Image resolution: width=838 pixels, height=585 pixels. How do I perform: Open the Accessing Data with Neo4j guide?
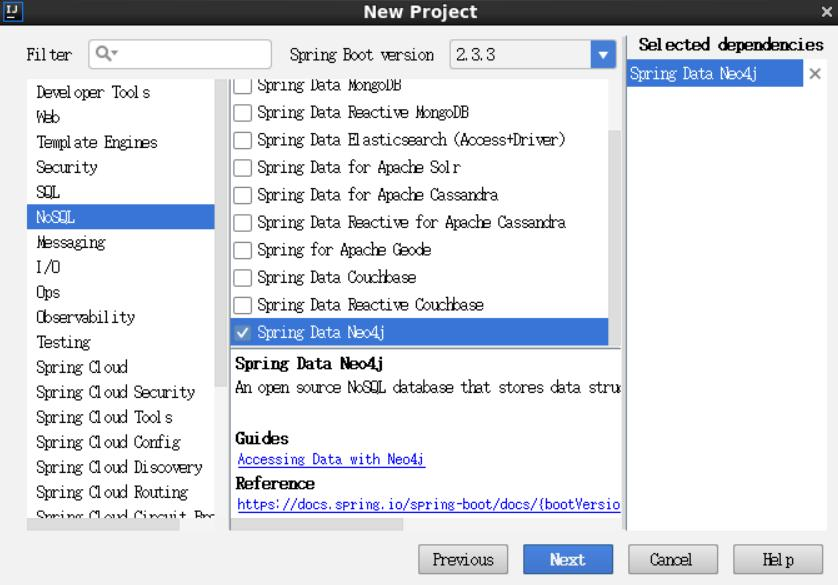(x=331, y=460)
